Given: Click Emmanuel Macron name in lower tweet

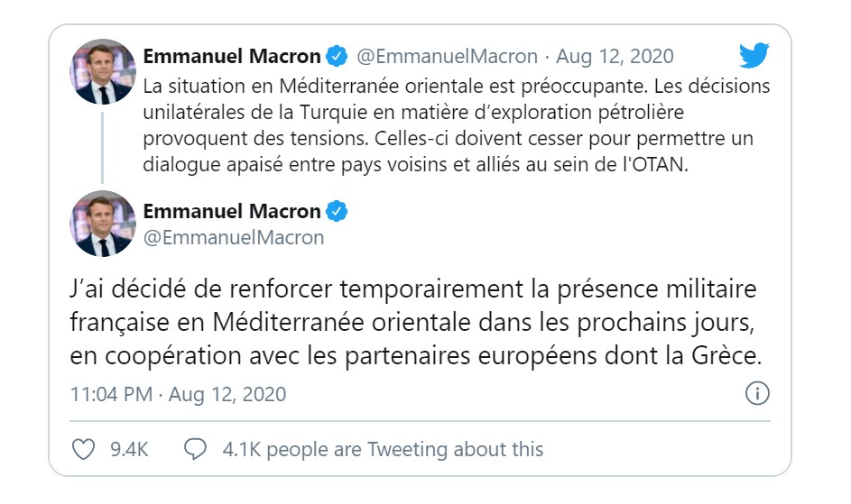Looking at the screenshot, I should coord(232,211).
